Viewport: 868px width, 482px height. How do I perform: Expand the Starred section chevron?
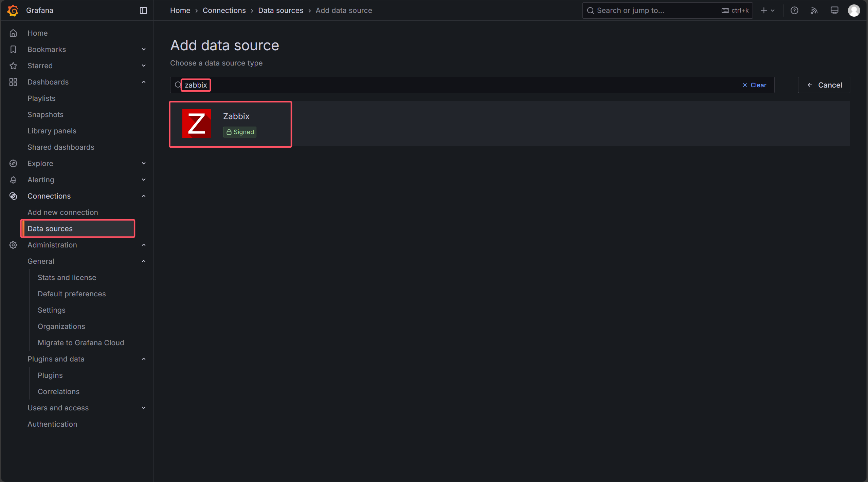[144, 66]
